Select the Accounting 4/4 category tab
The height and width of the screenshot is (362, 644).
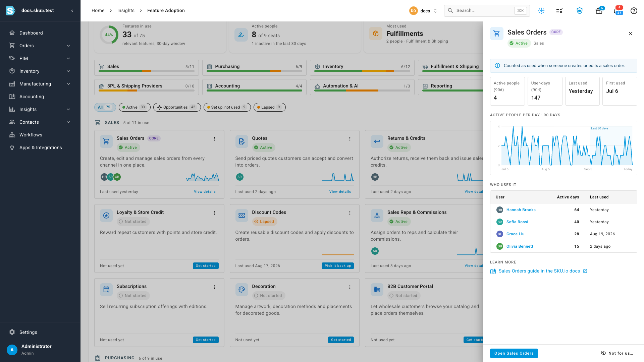254,87
